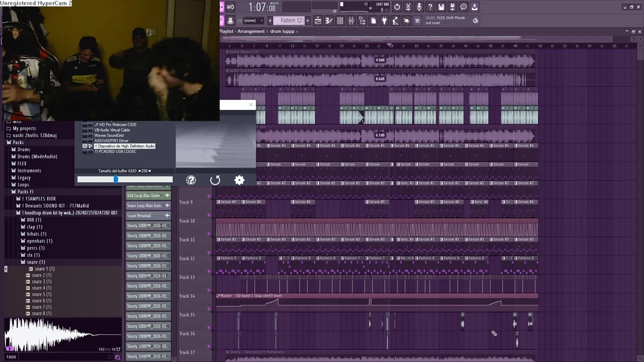Click the drum luppp breadcrumb in playlist title
The image size is (644, 362).
pyautogui.click(x=282, y=31)
